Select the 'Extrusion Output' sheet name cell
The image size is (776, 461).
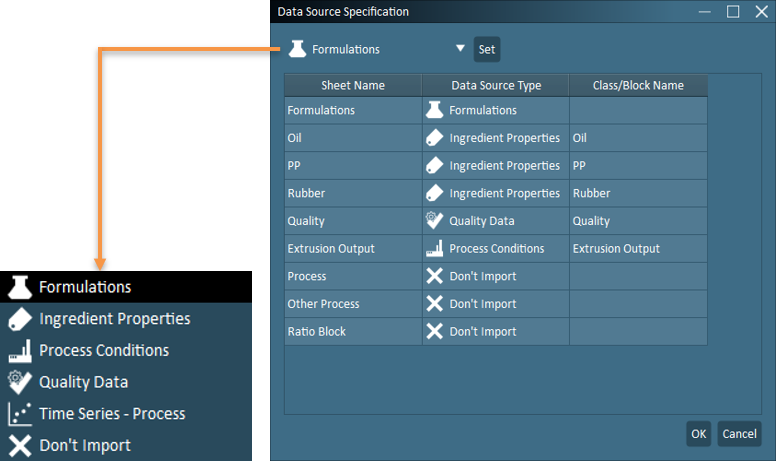(353, 248)
